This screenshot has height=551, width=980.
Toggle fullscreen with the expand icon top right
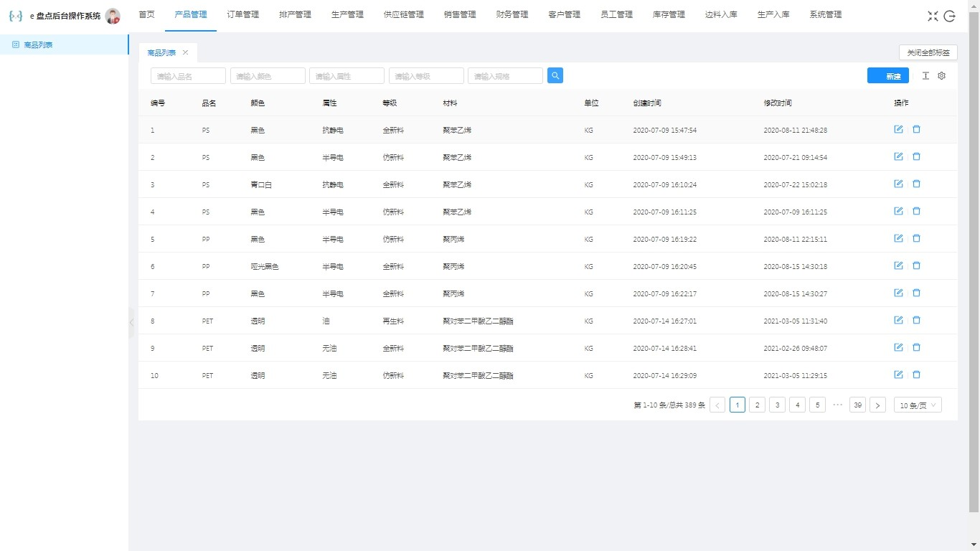(933, 15)
